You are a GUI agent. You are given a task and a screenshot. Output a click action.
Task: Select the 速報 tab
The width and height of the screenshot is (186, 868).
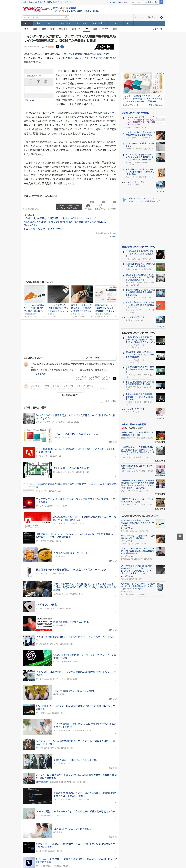(x=38, y=24)
